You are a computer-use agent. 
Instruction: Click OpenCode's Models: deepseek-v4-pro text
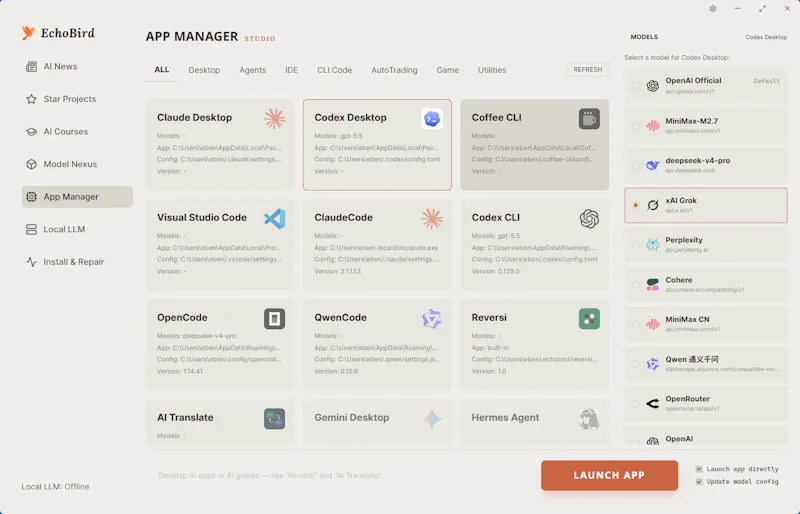point(196,336)
